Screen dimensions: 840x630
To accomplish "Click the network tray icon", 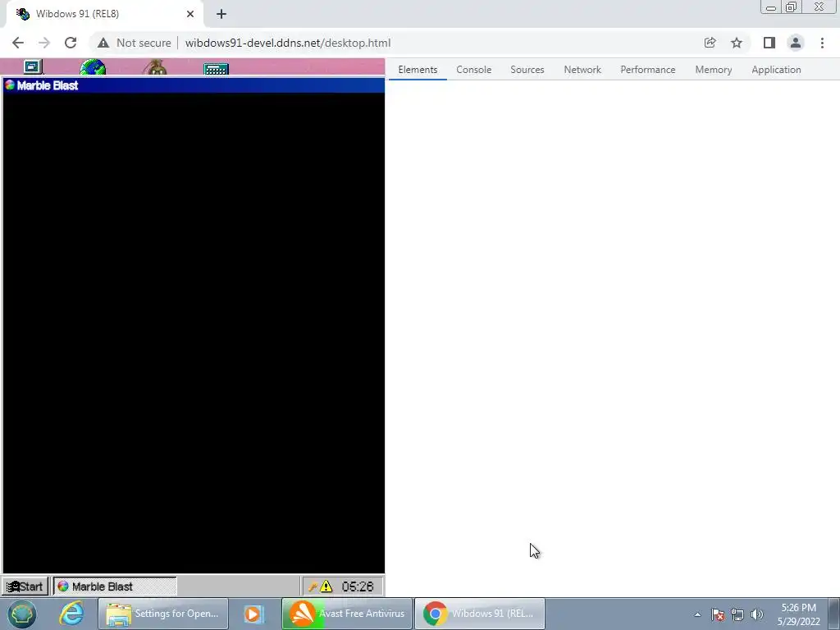I will (737, 614).
